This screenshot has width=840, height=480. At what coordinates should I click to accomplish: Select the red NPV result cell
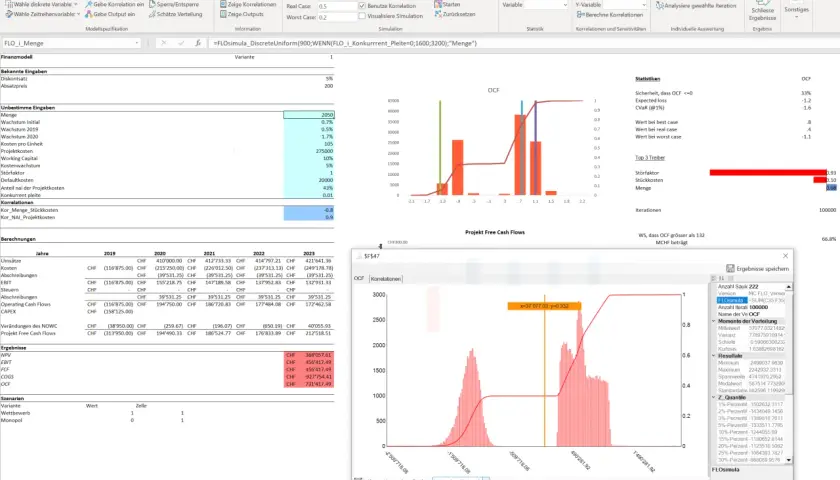point(309,355)
